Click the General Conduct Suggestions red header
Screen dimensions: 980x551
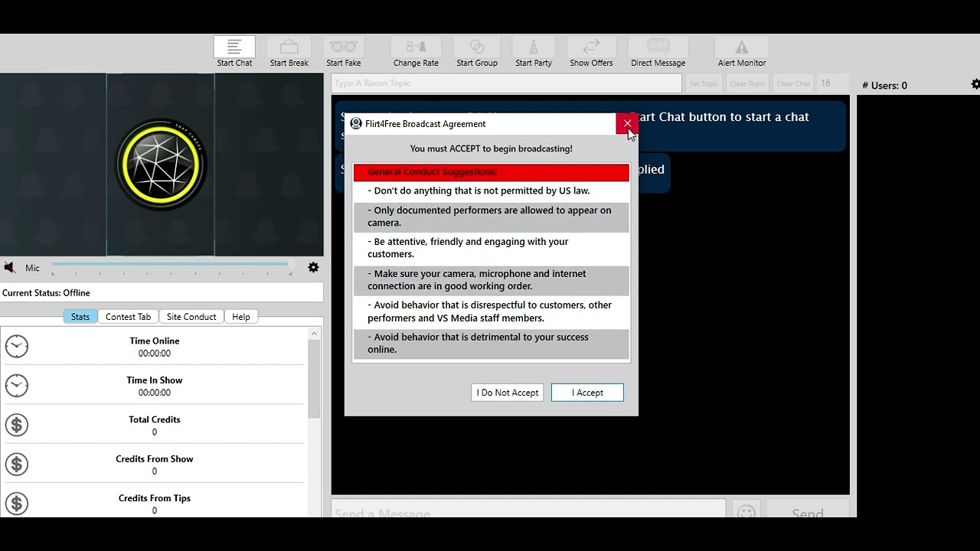tap(491, 172)
